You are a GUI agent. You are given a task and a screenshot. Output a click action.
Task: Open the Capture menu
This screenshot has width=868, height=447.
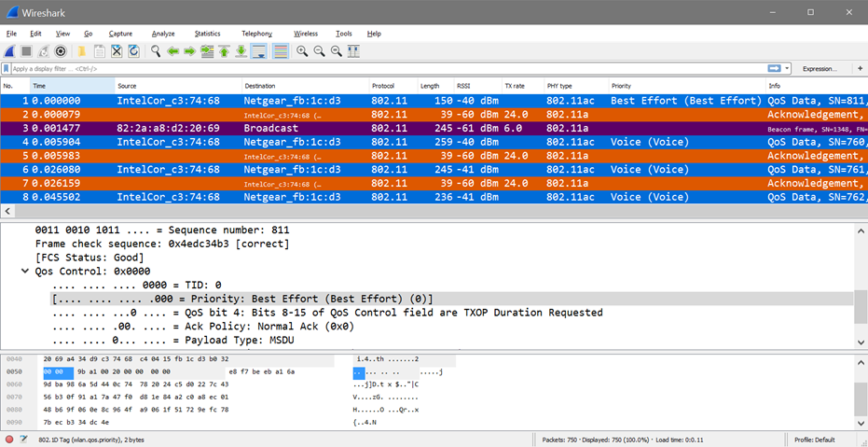(x=120, y=34)
